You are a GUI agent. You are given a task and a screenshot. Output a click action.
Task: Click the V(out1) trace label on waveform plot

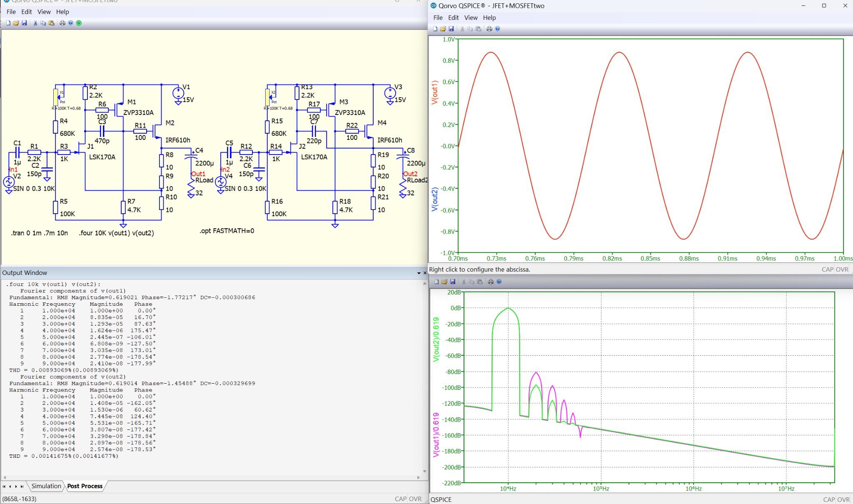(434, 92)
